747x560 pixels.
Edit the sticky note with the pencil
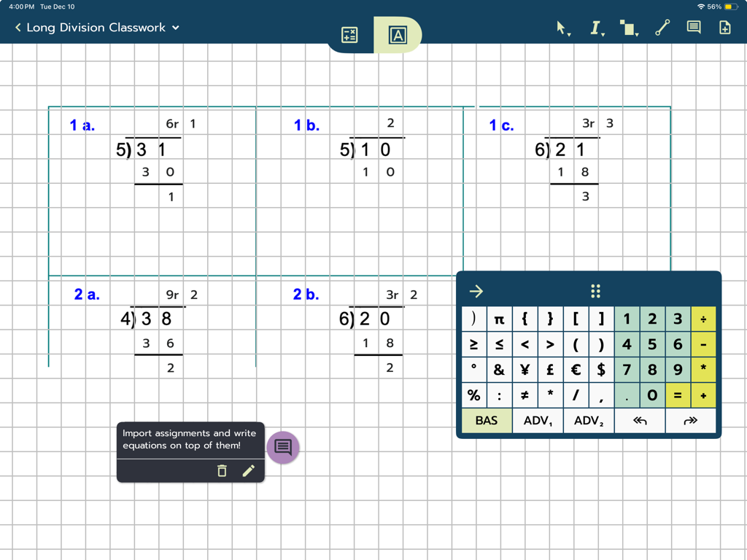pos(249,470)
